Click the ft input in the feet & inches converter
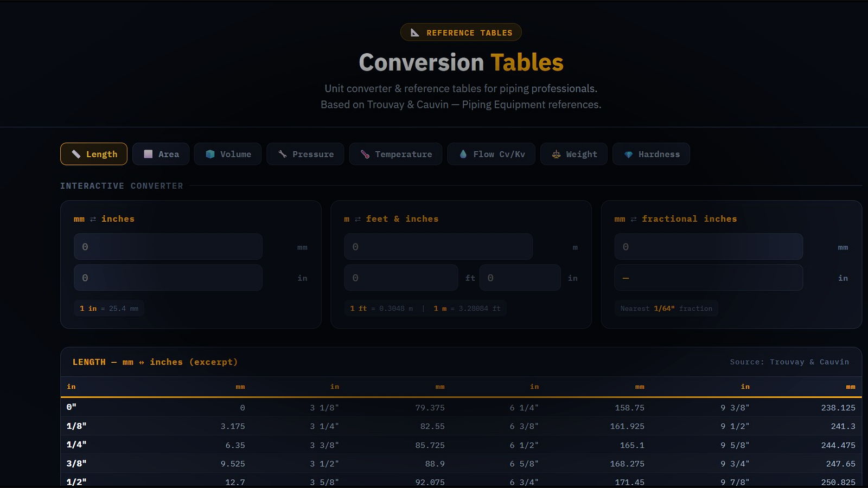 click(x=401, y=277)
